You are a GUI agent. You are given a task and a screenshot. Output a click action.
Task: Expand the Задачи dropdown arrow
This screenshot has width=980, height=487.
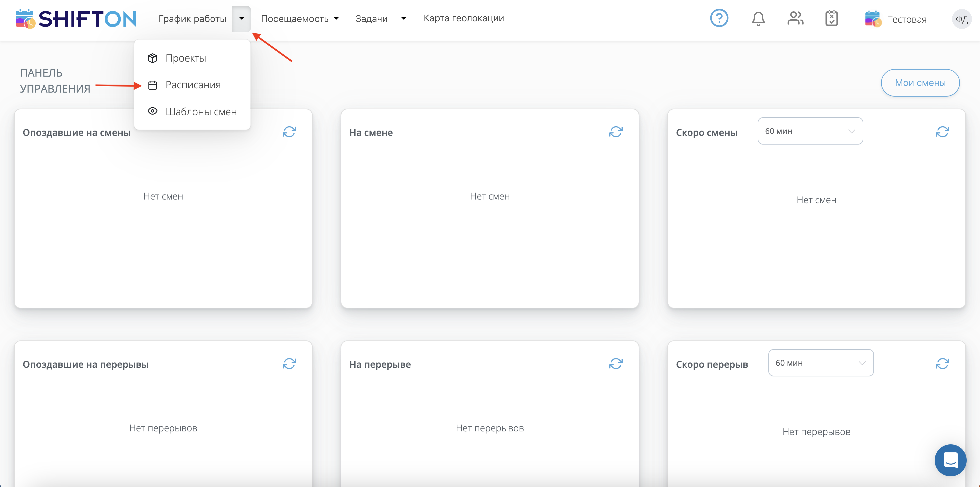point(404,18)
